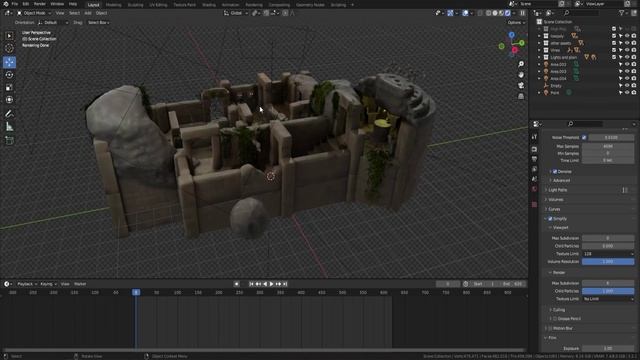Click the viewport zoom magnifier icon
The height and width of the screenshot is (360, 640).
click(521, 64)
